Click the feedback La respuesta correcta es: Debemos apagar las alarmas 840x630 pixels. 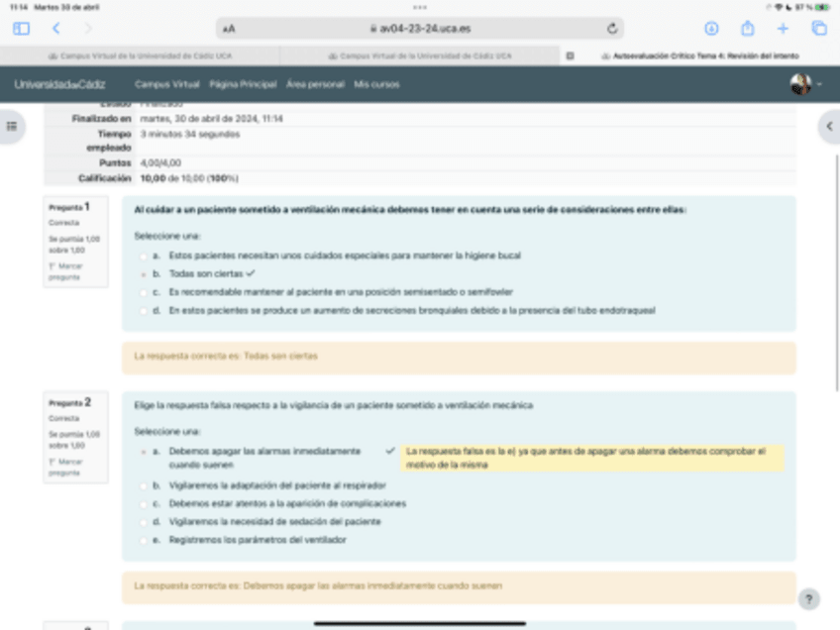[x=318, y=586]
